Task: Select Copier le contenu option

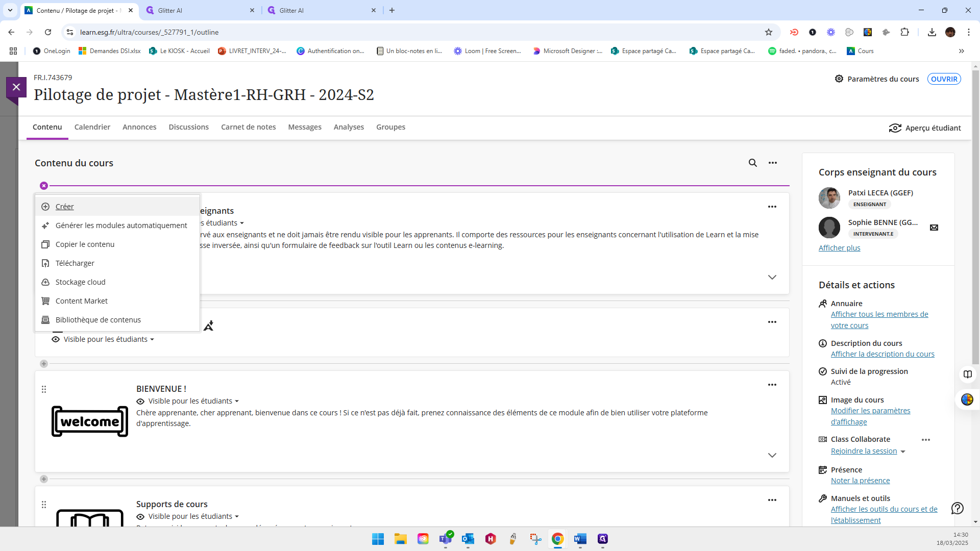Action: pyautogui.click(x=117, y=244)
